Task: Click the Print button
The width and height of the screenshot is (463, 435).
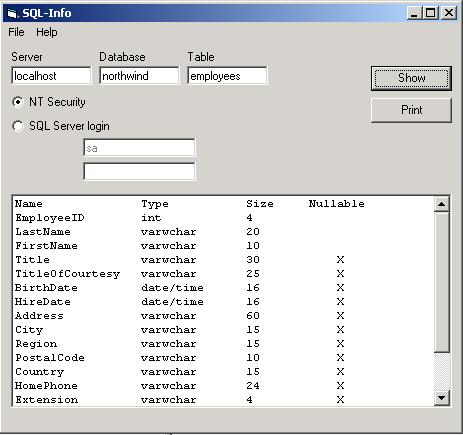Action: coord(411,110)
